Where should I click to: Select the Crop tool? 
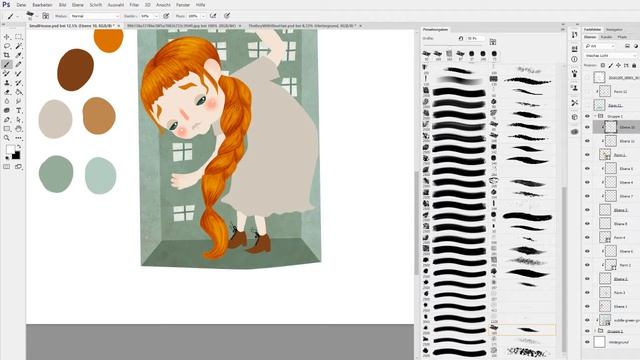(x=7, y=55)
